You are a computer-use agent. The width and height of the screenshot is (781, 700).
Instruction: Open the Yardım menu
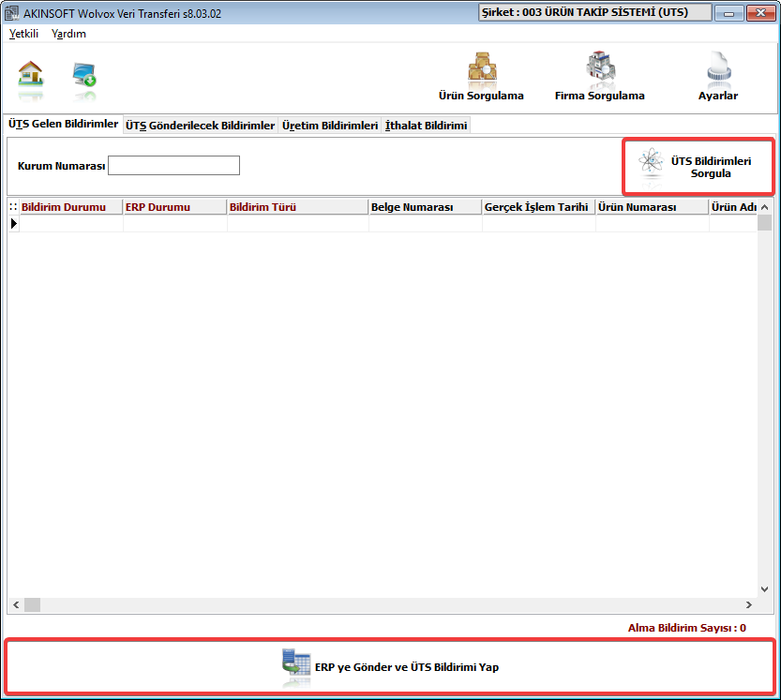click(68, 34)
